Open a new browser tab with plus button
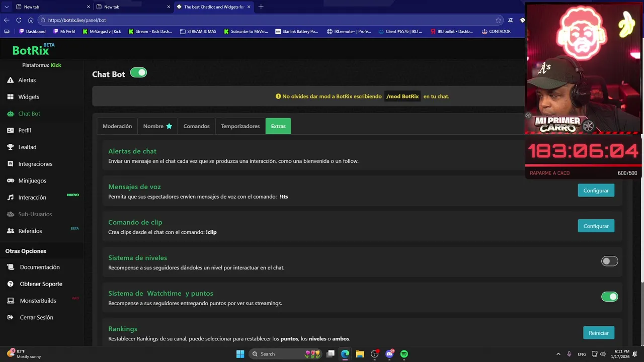This screenshot has height=362, width=644. tap(261, 7)
